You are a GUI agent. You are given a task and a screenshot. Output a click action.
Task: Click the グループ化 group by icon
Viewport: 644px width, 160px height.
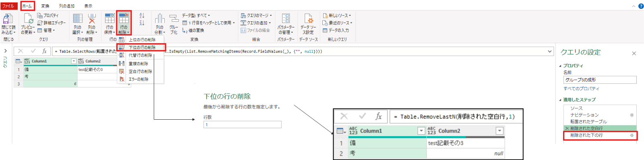pos(174,19)
